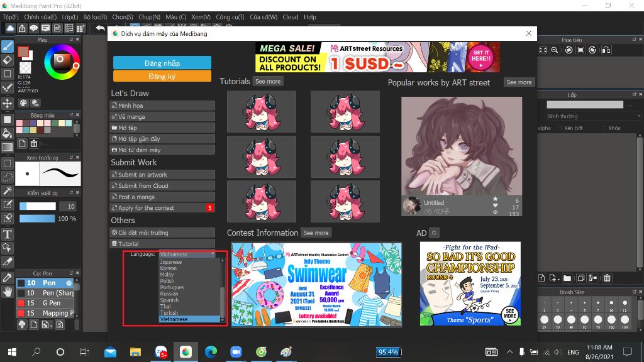Delete layer with the Layer panel trash icon
Viewport: 644px width, 362px height.
click(x=607, y=278)
